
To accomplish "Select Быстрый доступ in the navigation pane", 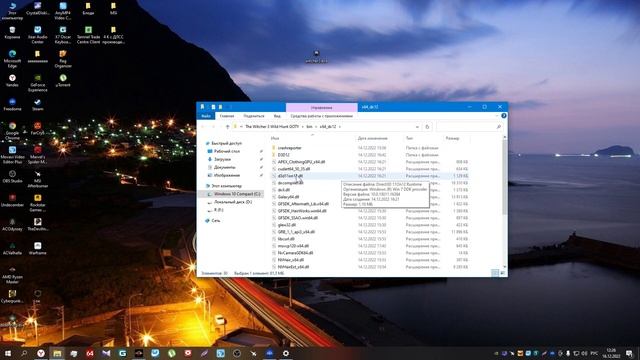I will (x=227, y=143).
